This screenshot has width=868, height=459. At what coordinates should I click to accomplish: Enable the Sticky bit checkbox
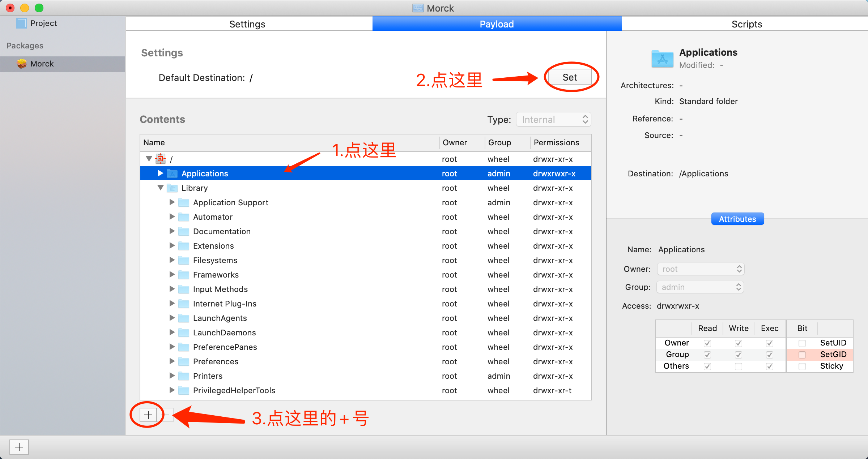[802, 366]
